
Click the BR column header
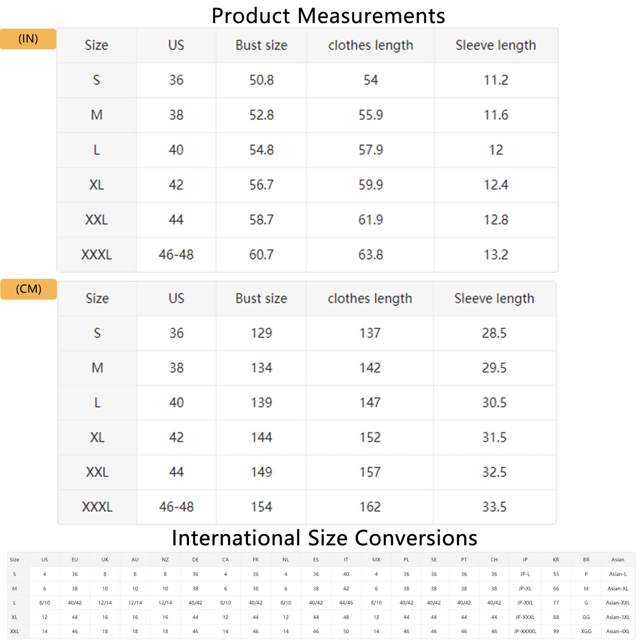[x=586, y=560]
